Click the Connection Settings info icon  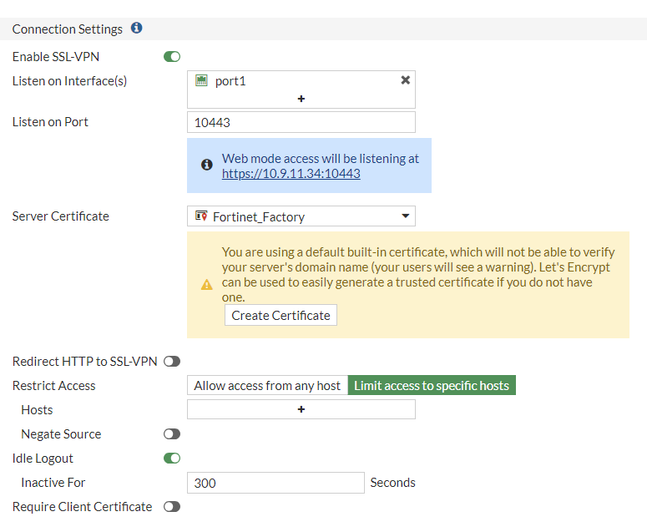click(x=136, y=29)
